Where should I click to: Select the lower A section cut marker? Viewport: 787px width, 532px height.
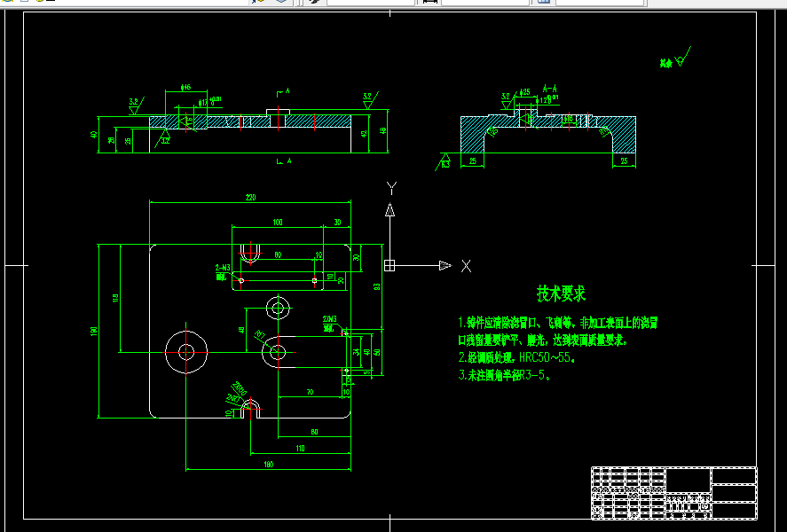tap(283, 161)
